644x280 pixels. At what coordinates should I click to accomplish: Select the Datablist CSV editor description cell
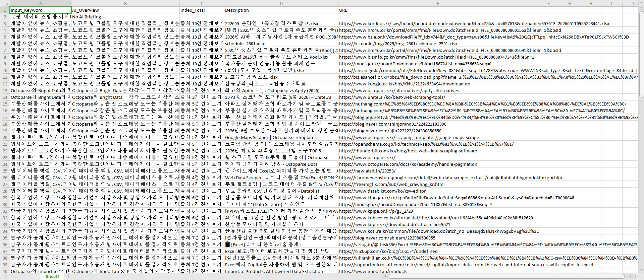(x=281, y=191)
